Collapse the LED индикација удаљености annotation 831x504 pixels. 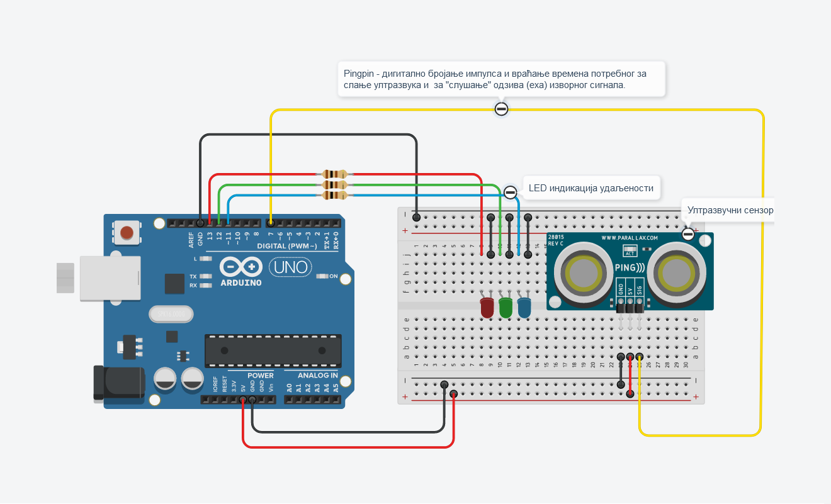tap(511, 192)
